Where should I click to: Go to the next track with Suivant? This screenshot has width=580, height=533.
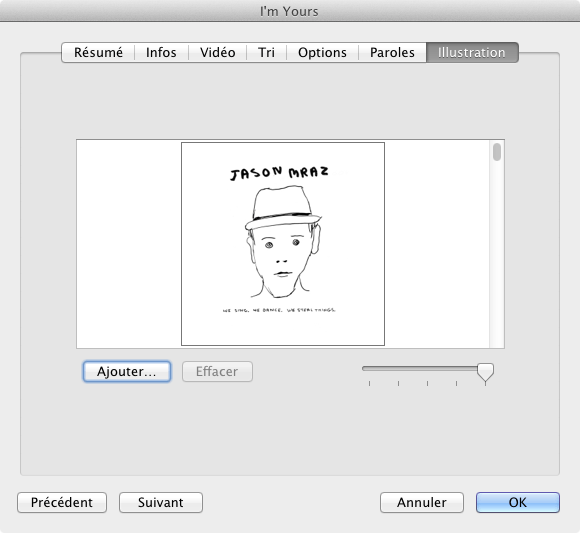click(161, 502)
